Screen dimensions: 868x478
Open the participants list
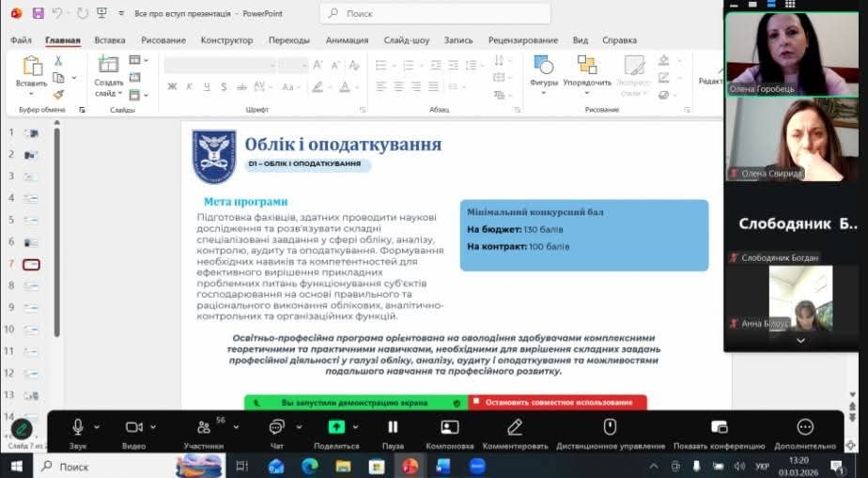tap(203, 427)
